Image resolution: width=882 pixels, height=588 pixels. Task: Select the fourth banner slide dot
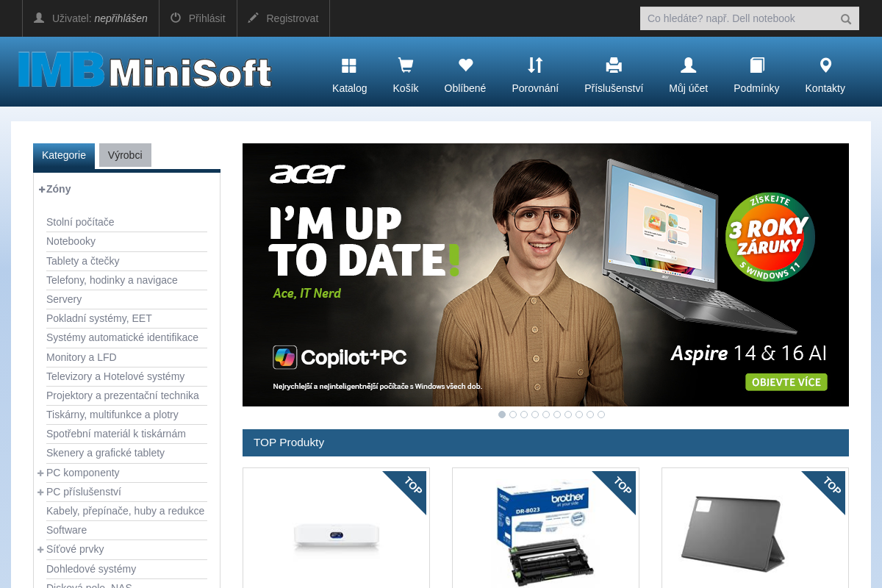pyautogui.click(x=535, y=415)
